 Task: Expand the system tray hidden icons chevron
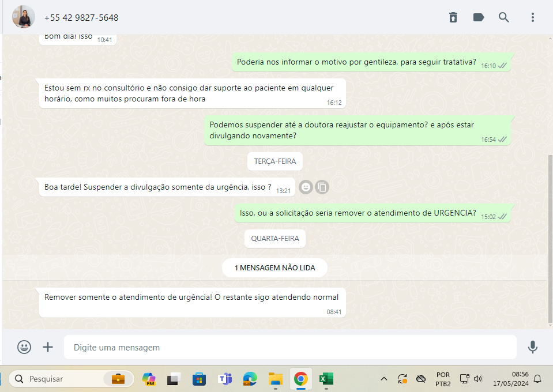(x=383, y=379)
